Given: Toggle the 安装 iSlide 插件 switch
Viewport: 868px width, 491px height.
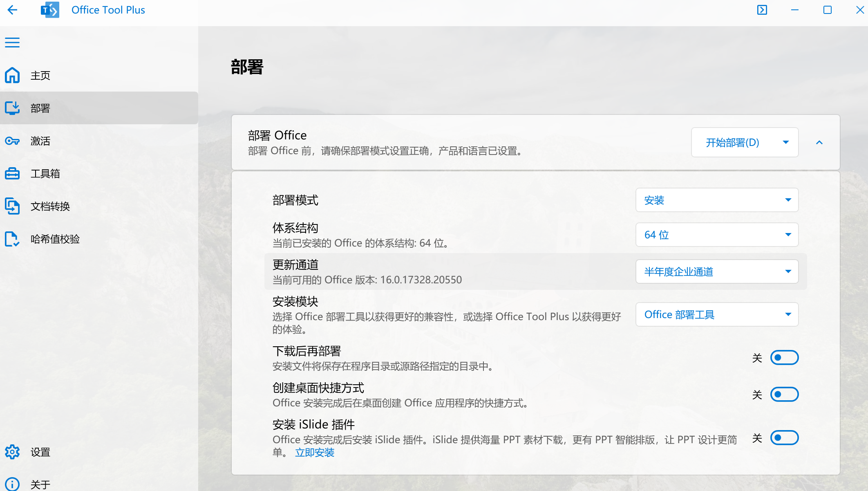Looking at the screenshot, I should [784, 438].
